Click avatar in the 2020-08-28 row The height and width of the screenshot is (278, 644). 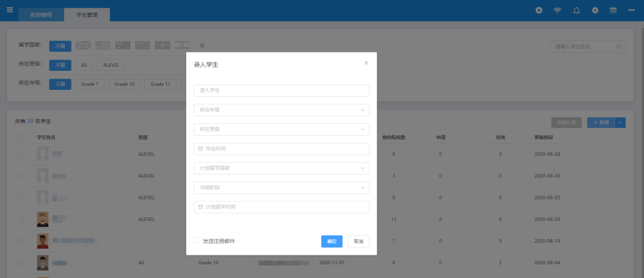point(43,154)
